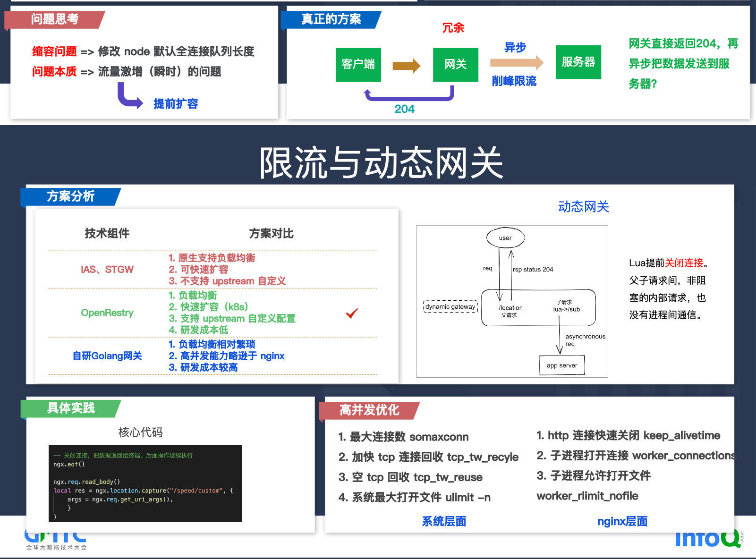Screen dimensions: 756x559
Task: Click the green 服务器 box
Action: tap(578, 62)
